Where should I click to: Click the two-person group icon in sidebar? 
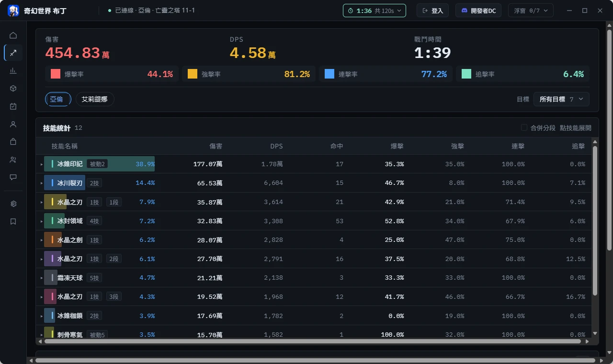tap(13, 159)
